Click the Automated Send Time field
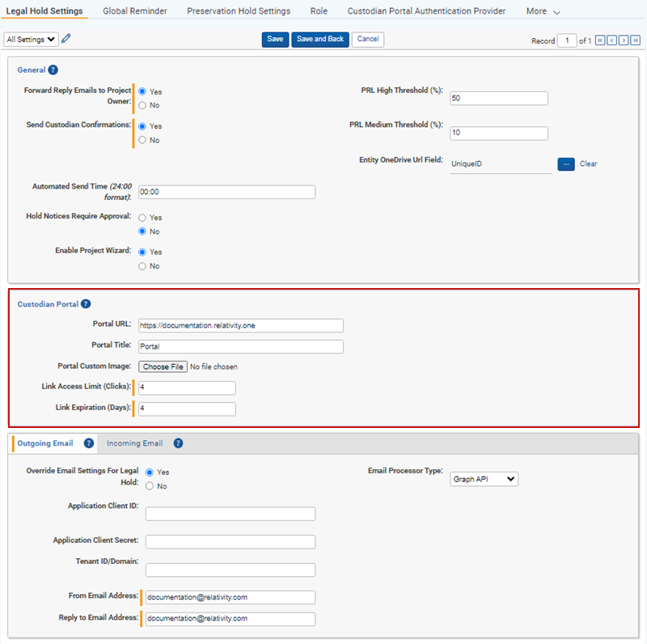This screenshot has width=647, height=644. [x=227, y=192]
